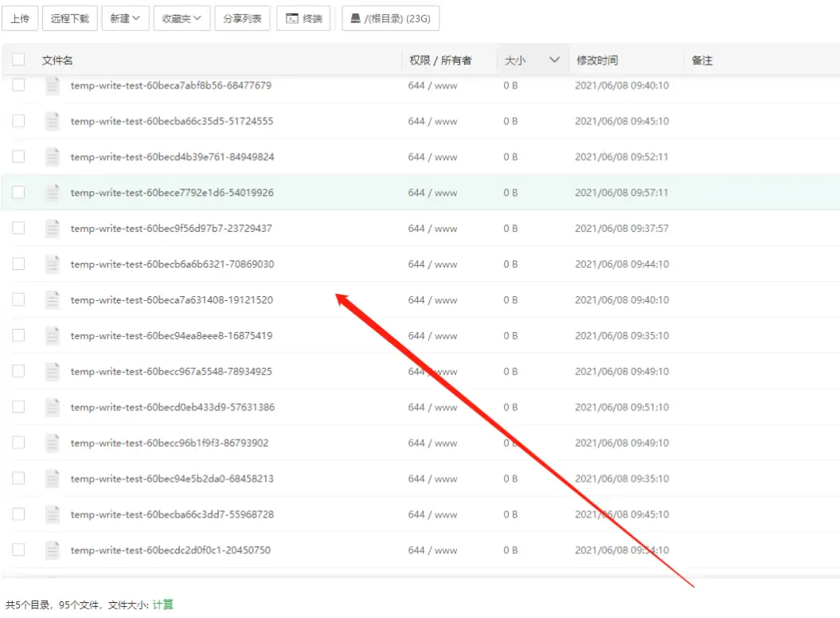
Task: Click file icon for temp-write-test-60bec9f56d97b7-23729437
Action: coord(53,229)
